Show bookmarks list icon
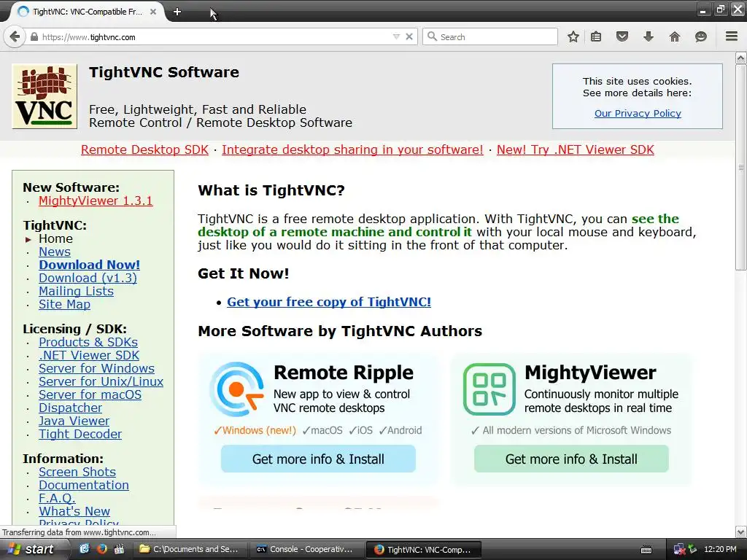 click(596, 36)
